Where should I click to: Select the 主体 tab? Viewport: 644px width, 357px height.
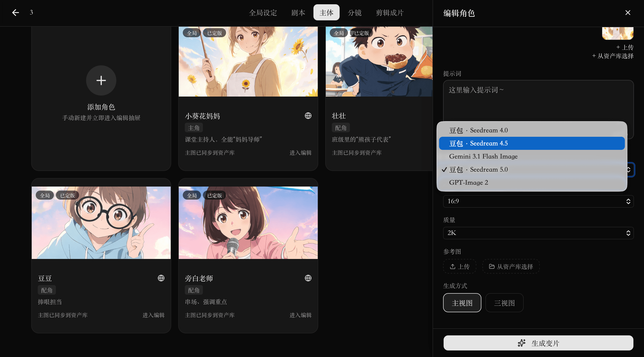tap(326, 13)
